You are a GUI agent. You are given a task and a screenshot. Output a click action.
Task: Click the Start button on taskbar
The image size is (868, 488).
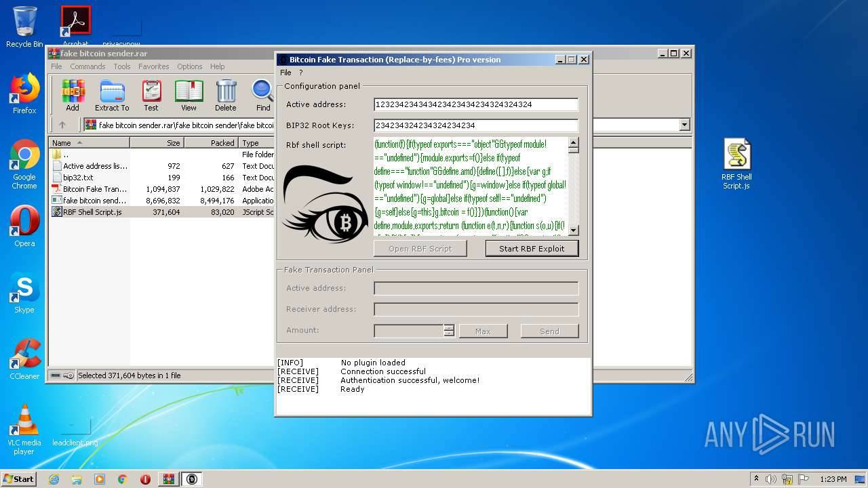click(x=19, y=479)
